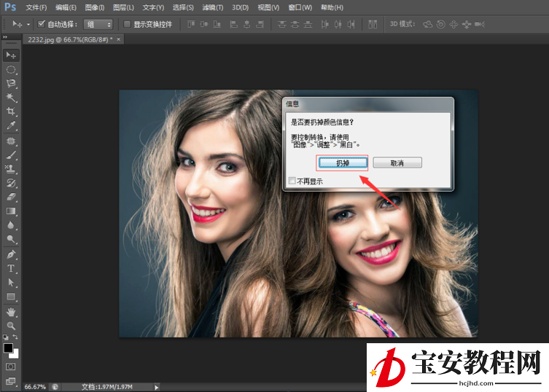Pick the Clone Stamp tool
Image resolution: width=549 pixels, height=392 pixels.
pyautogui.click(x=11, y=169)
